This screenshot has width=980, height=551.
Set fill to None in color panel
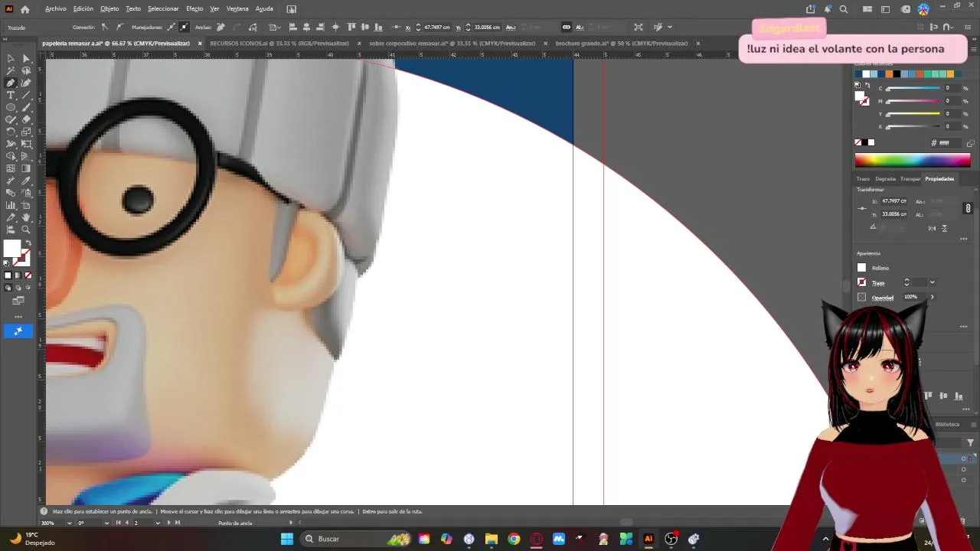click(x=858, y=142)
